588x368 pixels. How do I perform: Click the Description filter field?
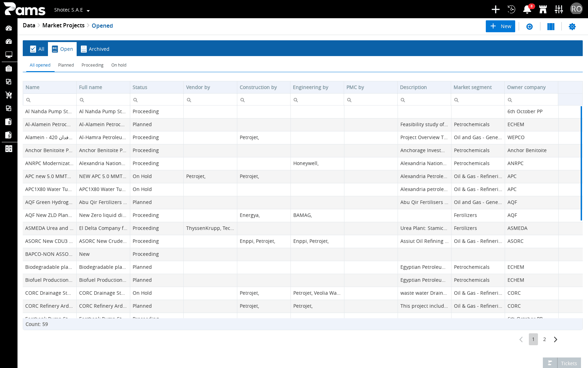424,100
